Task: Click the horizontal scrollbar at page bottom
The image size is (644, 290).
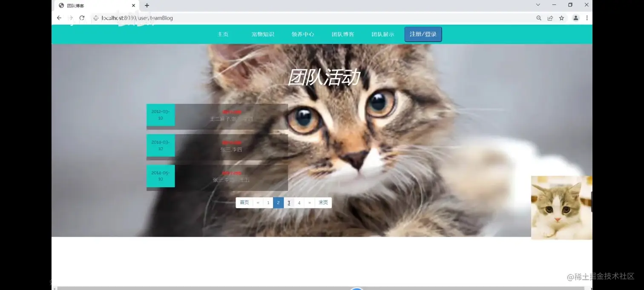Action: [x=322, y=288]
